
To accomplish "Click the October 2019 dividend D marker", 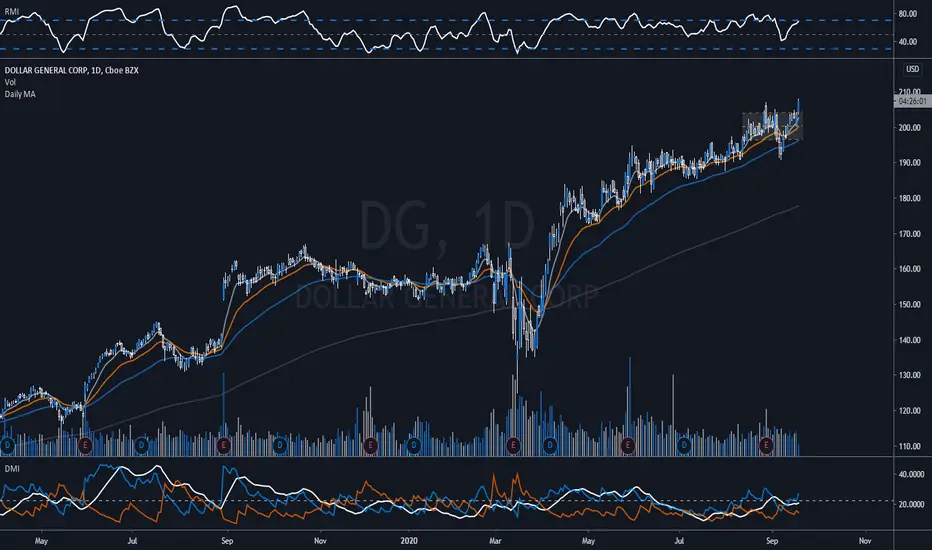I will (x=280, y=445).
